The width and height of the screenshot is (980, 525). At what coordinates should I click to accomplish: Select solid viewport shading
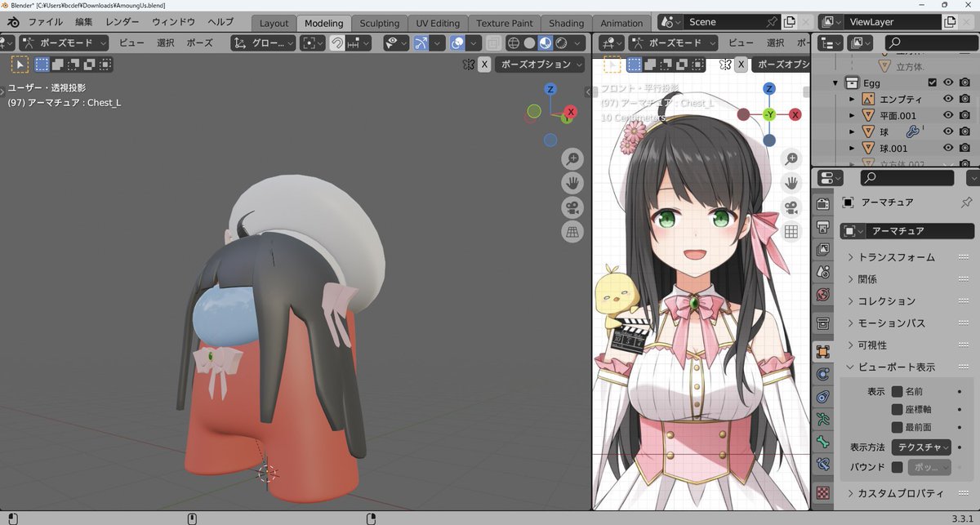[529, 43]
